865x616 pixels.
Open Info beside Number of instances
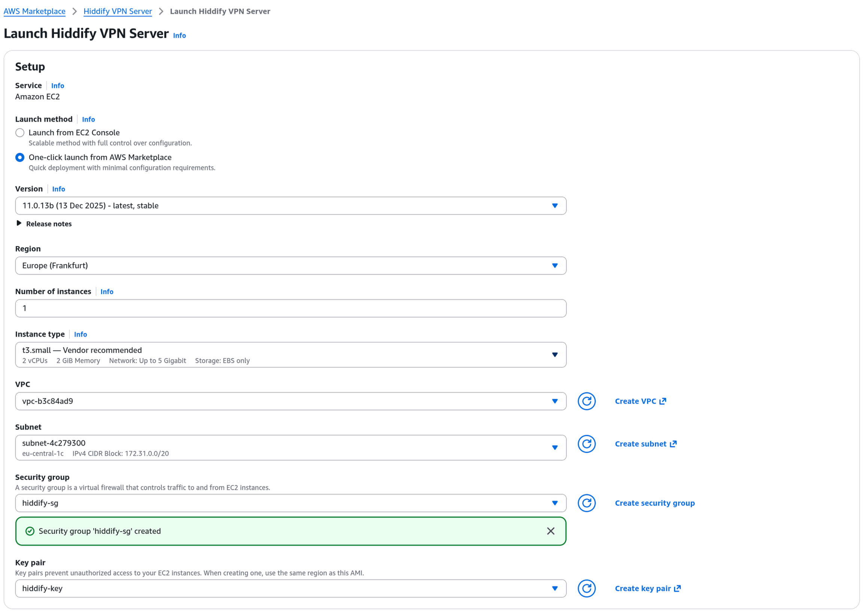(x=107, y=291)
